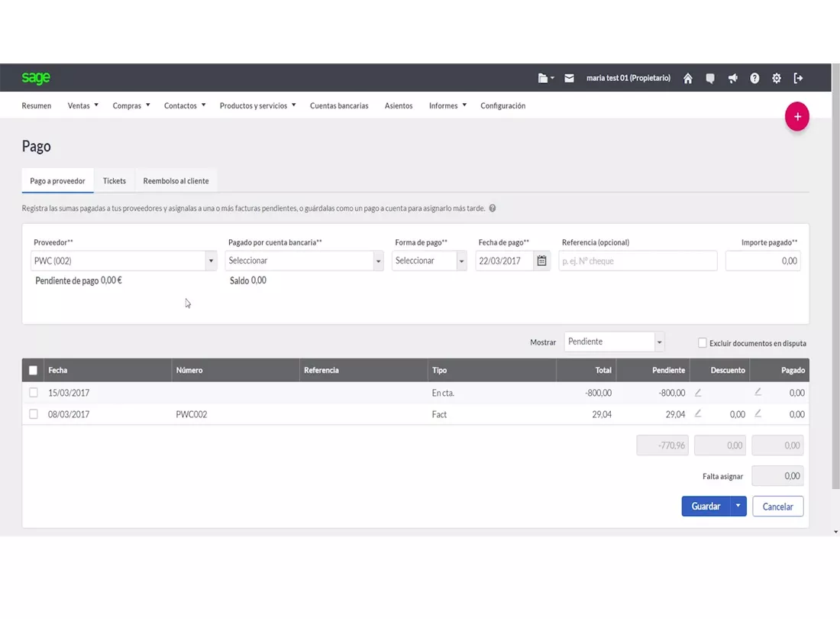Viewport: 840px width, 619px height.
Task: Expand Productos y servicios menu
Action: (257, 105)
